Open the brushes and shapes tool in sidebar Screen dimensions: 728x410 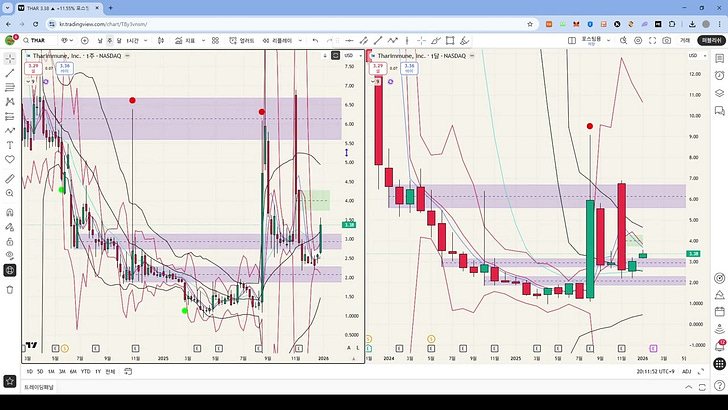coord(10,130)
